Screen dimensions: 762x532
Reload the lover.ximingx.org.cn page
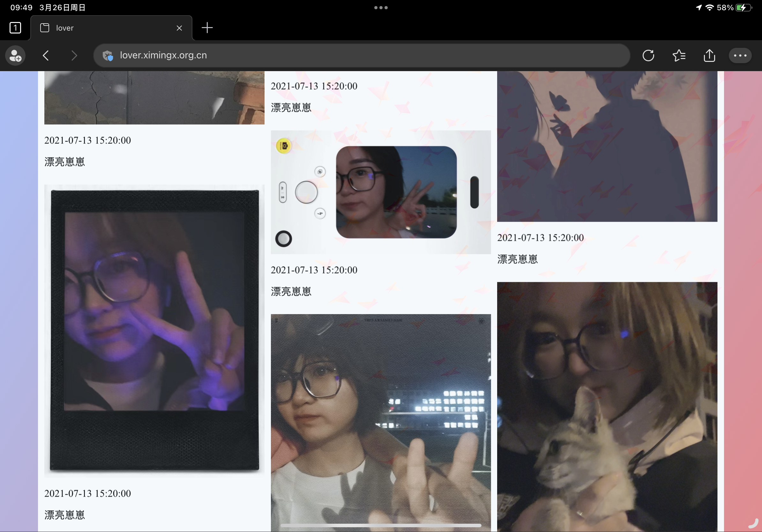(x=649, y=55)
